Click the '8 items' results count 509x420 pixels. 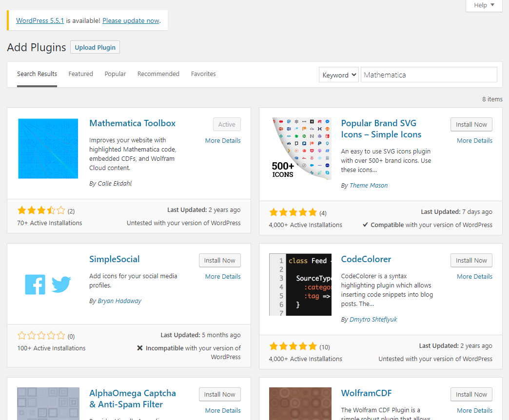point(492,99)
